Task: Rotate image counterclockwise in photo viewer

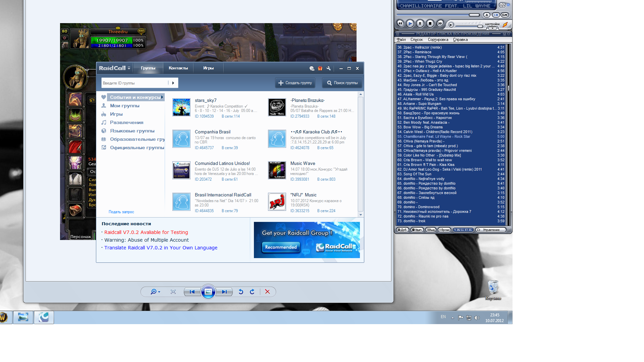Action: click(x=240, y=292)
